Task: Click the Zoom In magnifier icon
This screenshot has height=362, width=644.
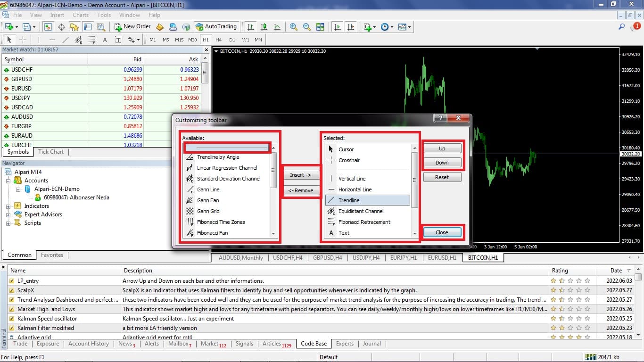Action: 294,27
